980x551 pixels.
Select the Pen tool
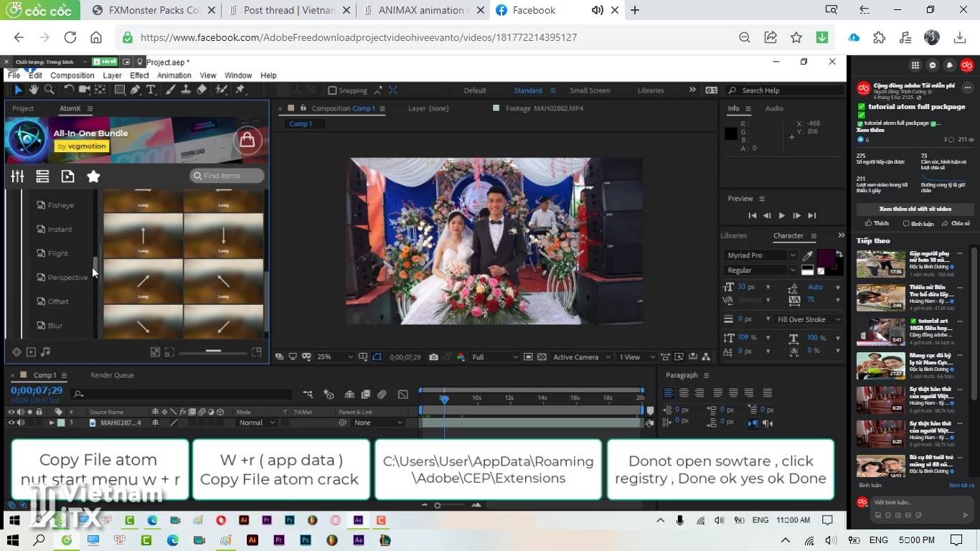[135, 90]
